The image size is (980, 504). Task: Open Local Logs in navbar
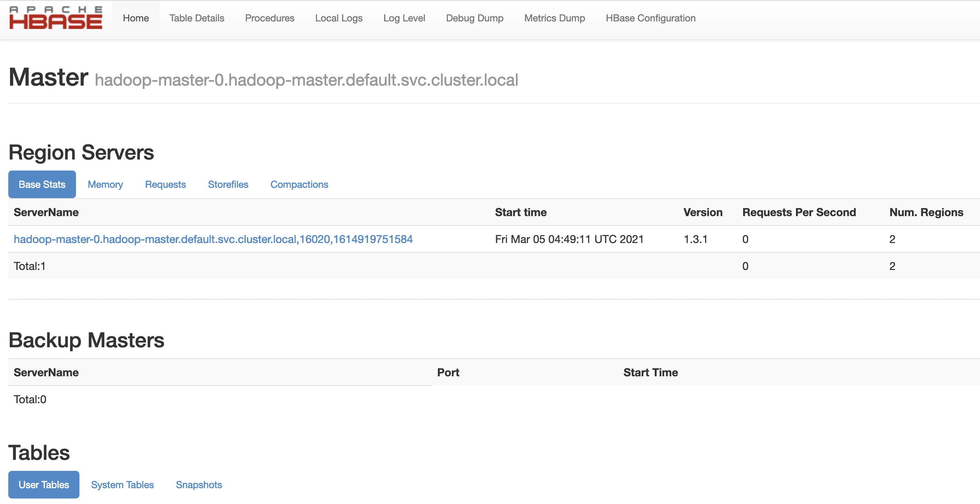click(x=339, y=18)
